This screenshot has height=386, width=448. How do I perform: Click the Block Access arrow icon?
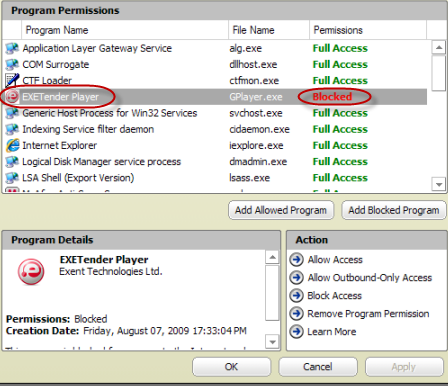(296, 295)
